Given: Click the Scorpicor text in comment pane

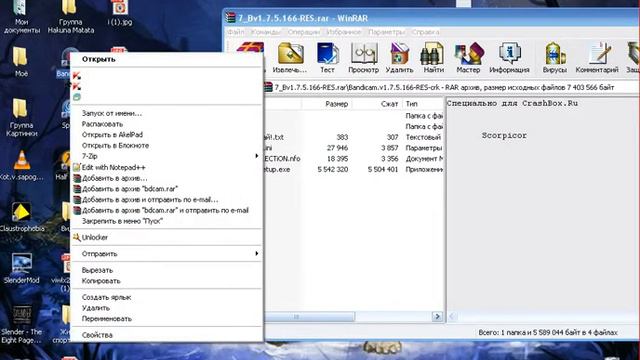Looking at the screenshot, I should tap(504, 136).
